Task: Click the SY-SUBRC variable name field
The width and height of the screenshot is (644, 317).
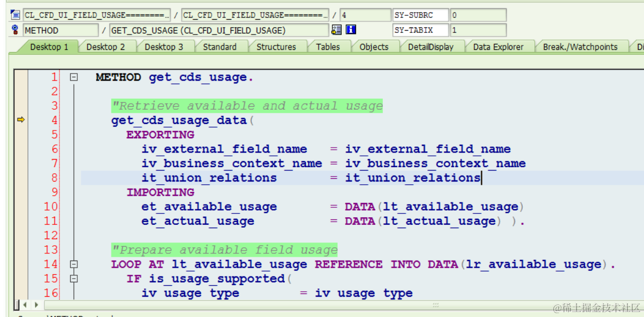Action: click(x=421, y=15)
